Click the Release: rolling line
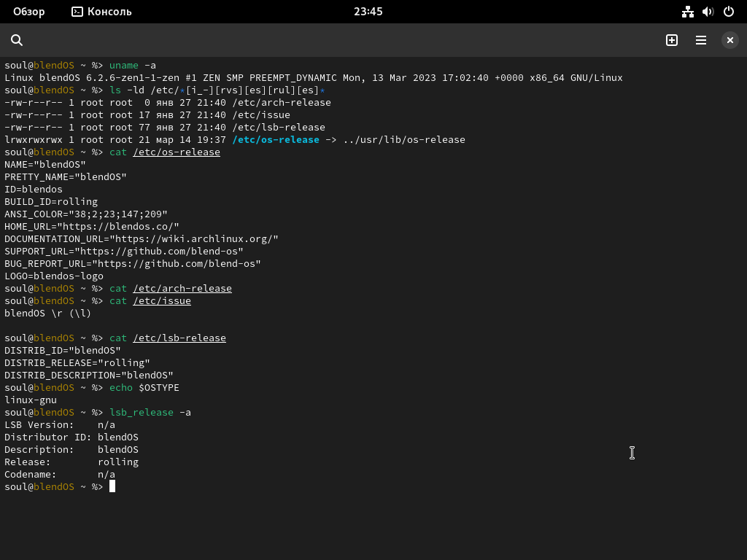The width and height of the screenshot is (747, 560). click(x=71, y=462)
